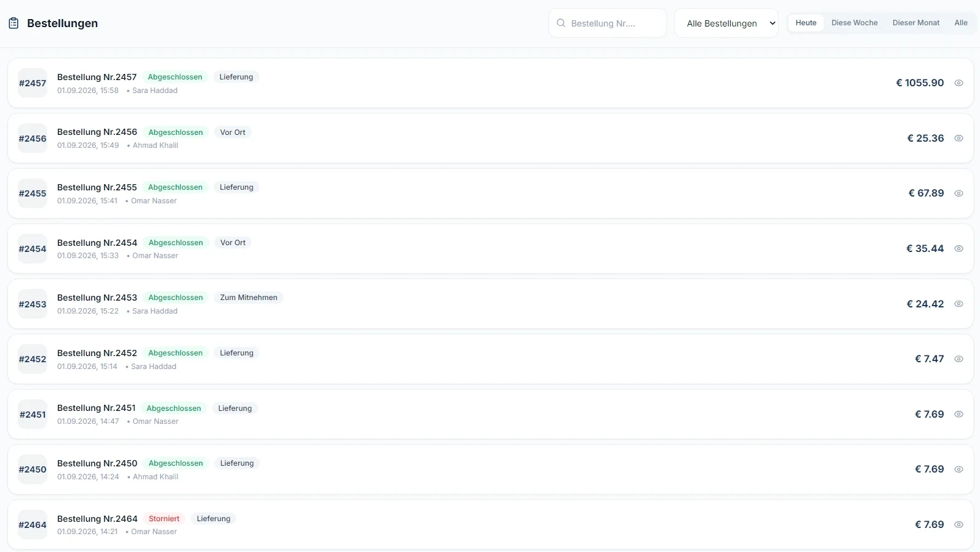The image size is (980, 552).
Task: Open the Alle Bestellungen filter dropdown
Action: point(726,23)
